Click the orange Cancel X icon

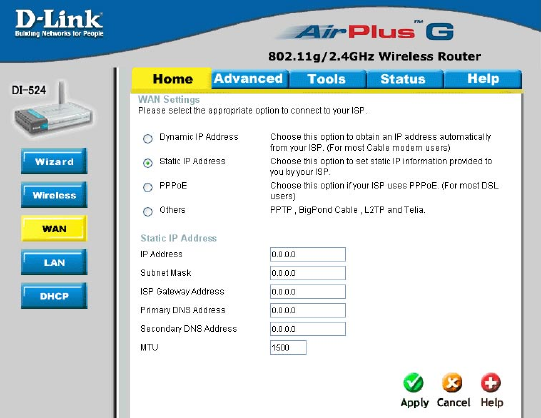click(452, 382)
